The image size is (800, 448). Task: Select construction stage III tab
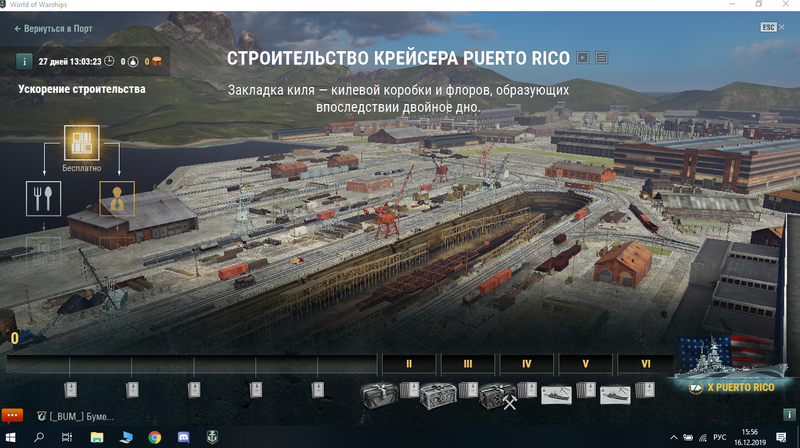point(467,364)
